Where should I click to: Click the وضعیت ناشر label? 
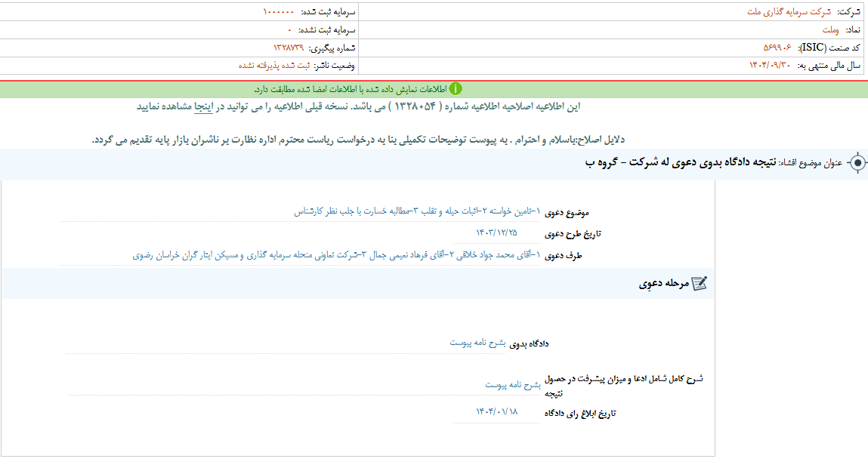point(335,66)
